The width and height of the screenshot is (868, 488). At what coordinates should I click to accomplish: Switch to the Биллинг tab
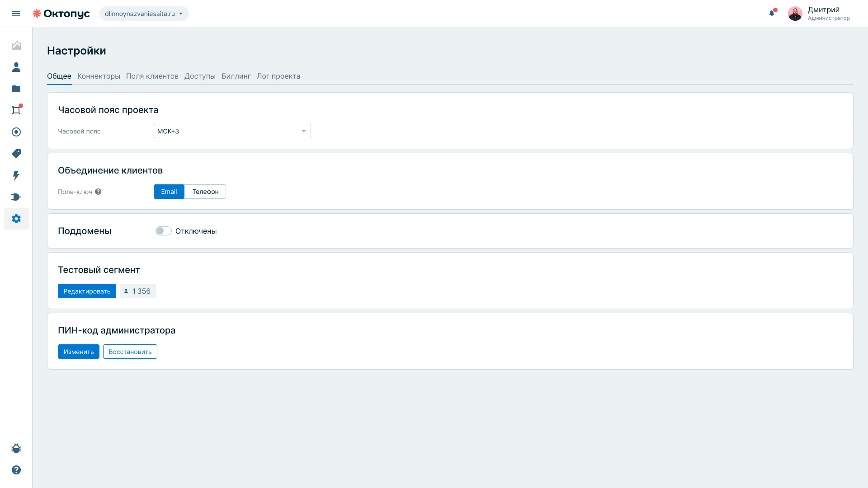coord(236,76)
